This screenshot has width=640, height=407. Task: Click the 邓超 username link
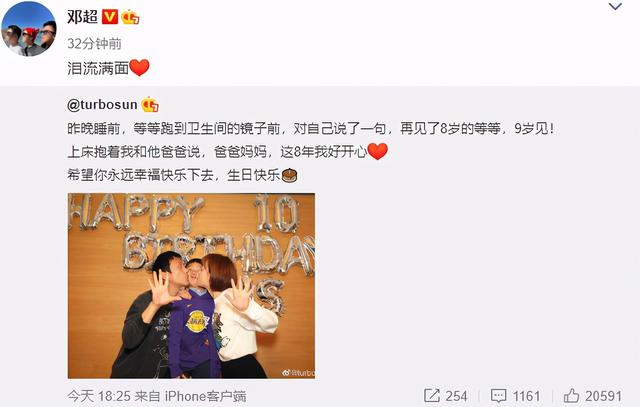tap(82, 17)
